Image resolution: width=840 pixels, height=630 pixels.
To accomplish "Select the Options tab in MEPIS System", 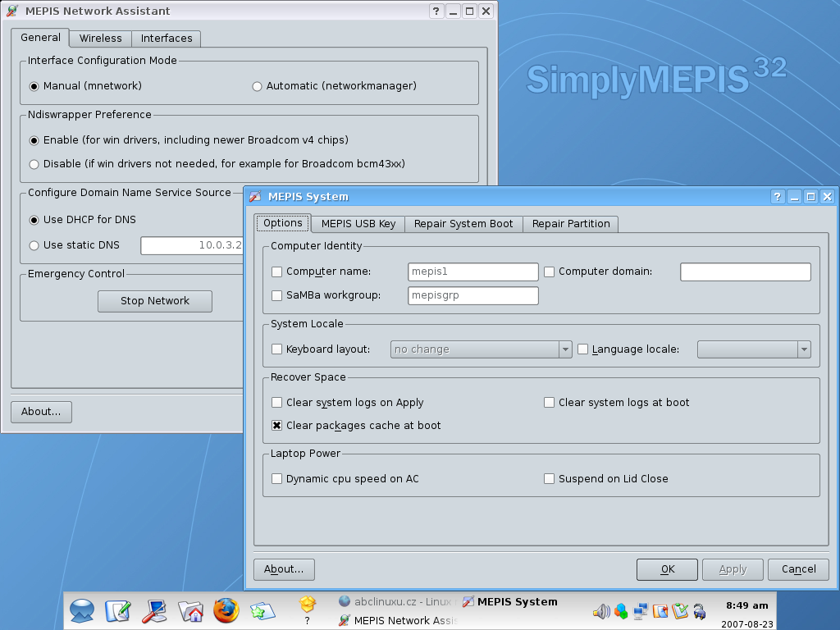I will 283,223.
